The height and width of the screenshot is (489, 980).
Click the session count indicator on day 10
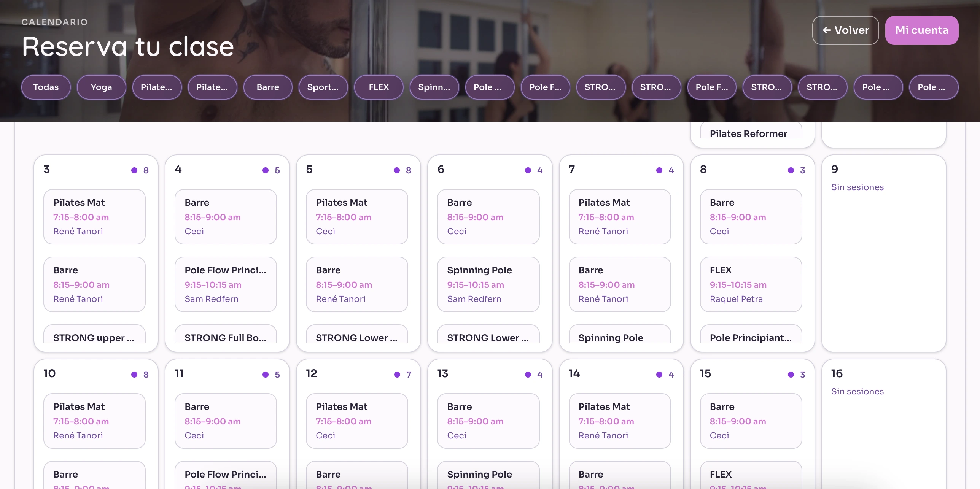140,375
